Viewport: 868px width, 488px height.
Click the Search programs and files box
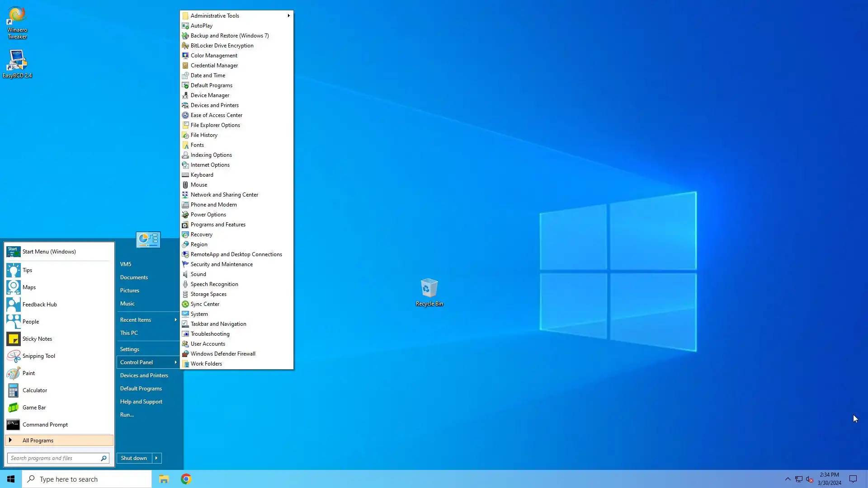pyautogui.click(x=53, y=458)
